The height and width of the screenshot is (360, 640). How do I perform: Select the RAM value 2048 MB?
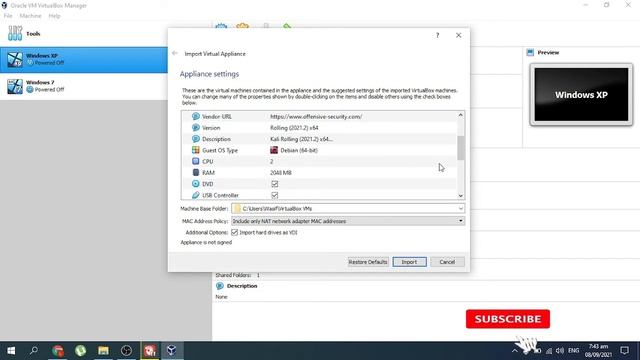click(x=281, y=173)
